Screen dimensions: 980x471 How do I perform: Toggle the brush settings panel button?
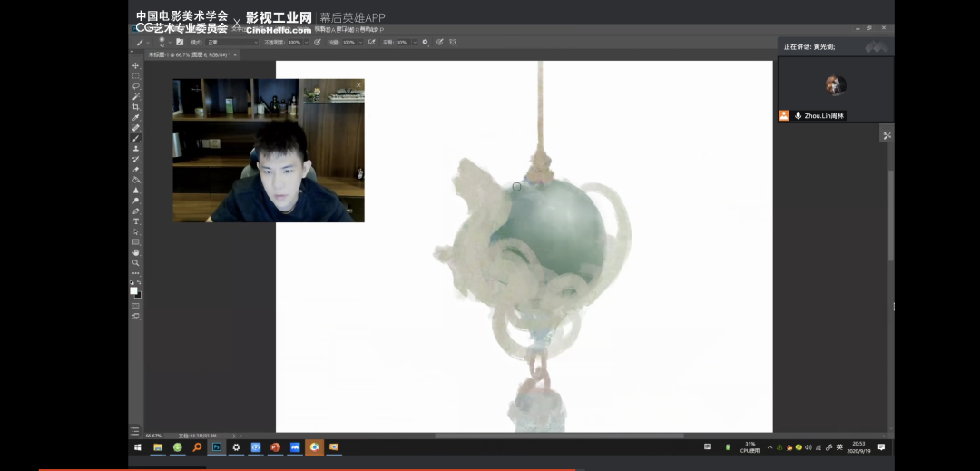click(180, 42)
